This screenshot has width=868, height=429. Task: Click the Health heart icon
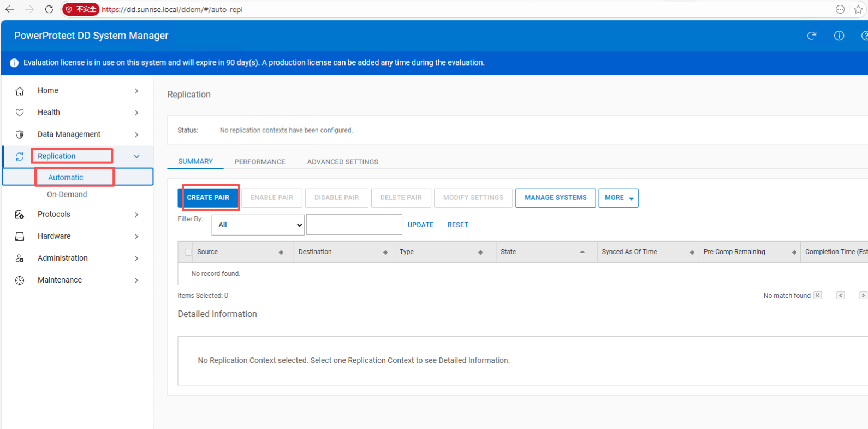pyautogui.click(x=20, y=113)
